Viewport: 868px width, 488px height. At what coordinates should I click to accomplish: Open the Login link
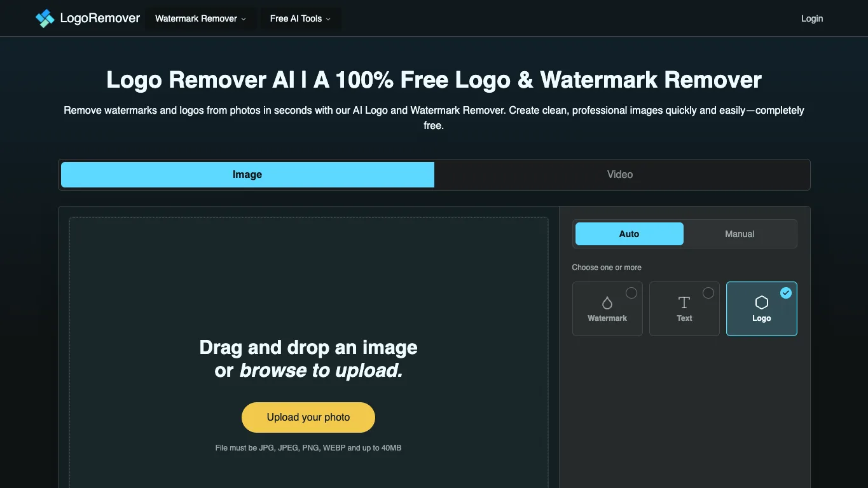pos(812,18)
